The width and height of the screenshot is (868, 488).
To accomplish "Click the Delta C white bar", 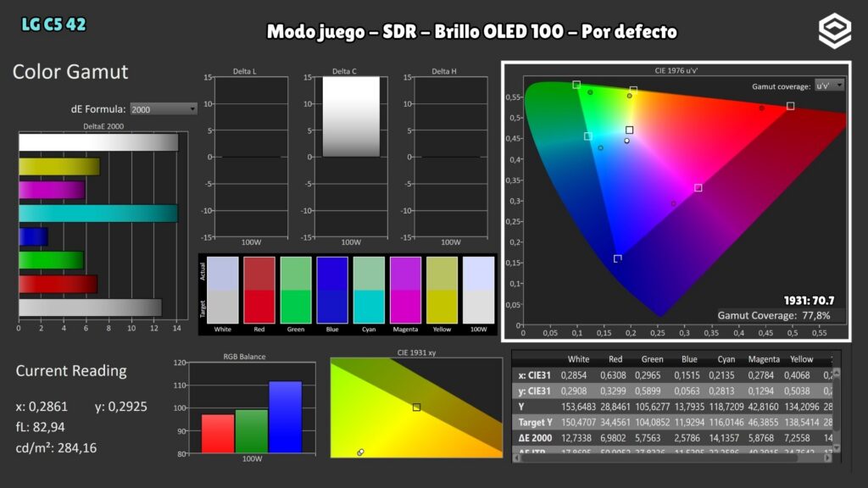I will (x=351, y=117).
